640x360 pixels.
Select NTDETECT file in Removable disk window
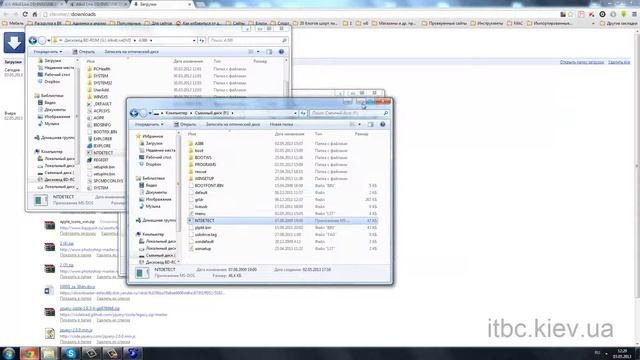pos(282,220)
